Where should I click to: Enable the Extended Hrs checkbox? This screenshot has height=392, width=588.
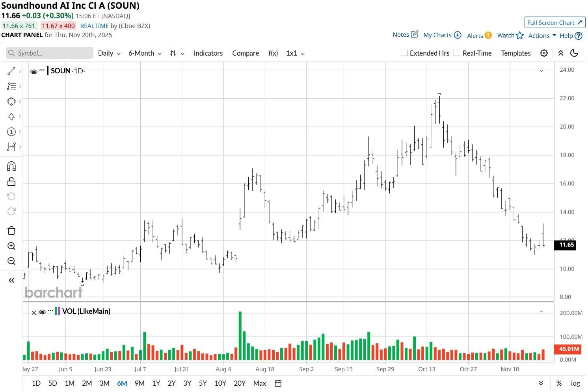coord(404,53)
